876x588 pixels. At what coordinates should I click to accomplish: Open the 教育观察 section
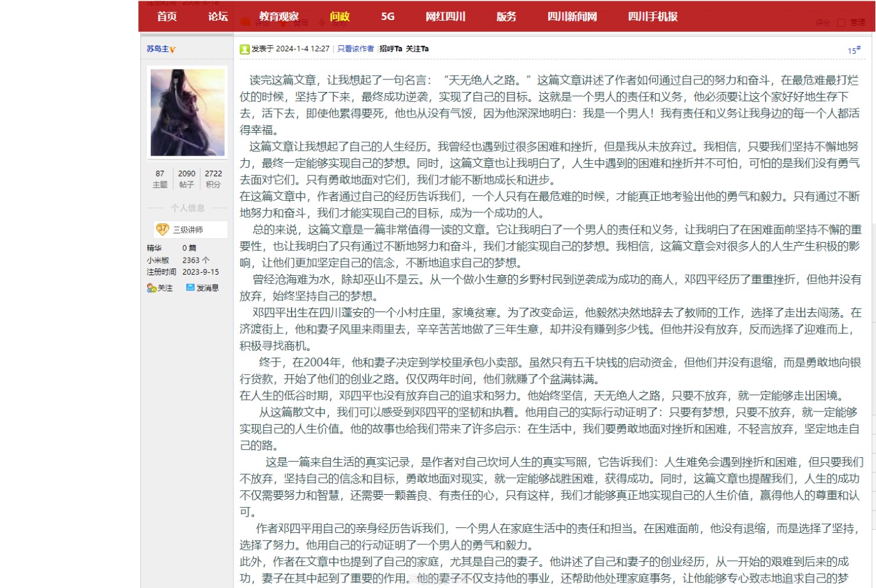(279, 16)
